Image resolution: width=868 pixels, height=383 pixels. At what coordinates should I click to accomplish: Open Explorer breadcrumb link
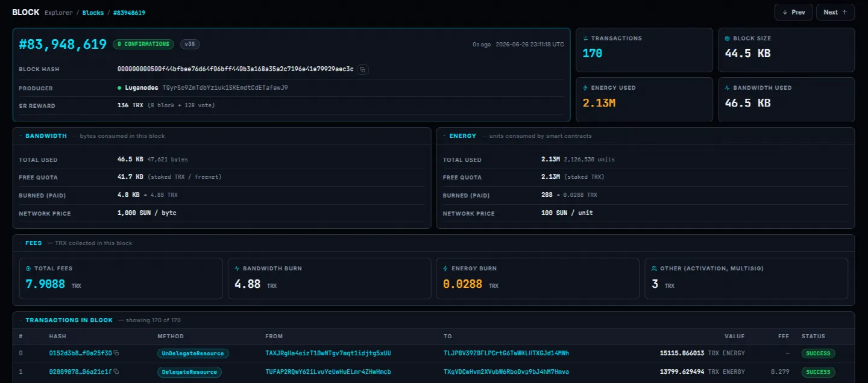point(58,13)
